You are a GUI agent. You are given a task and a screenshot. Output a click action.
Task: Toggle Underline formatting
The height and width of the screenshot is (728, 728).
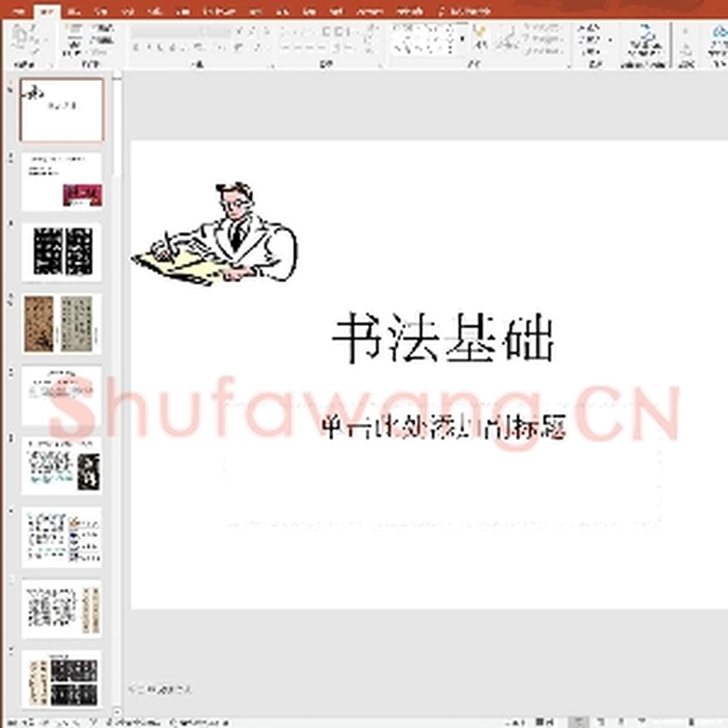[160, 47]
